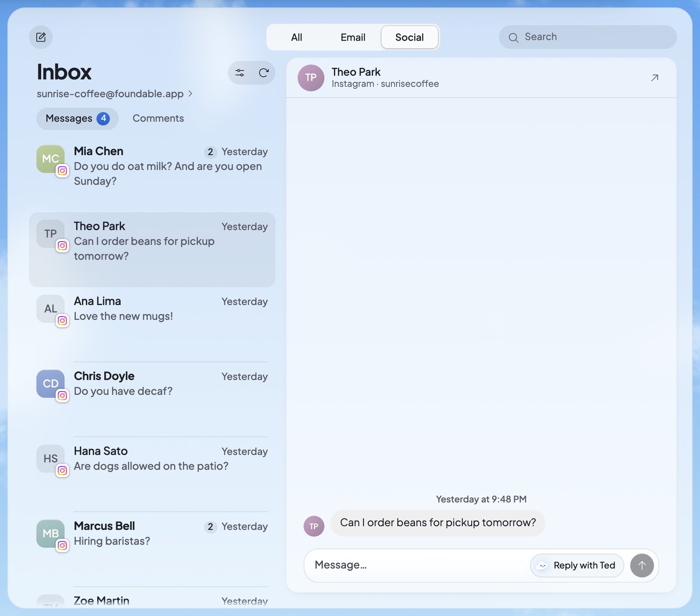Click the Search field

click(588, 37)
